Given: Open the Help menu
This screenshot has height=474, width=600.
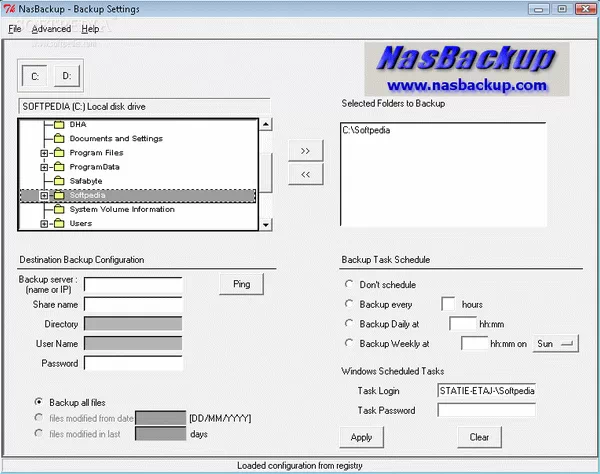Looking at the screenshot, I should (90, 29).
